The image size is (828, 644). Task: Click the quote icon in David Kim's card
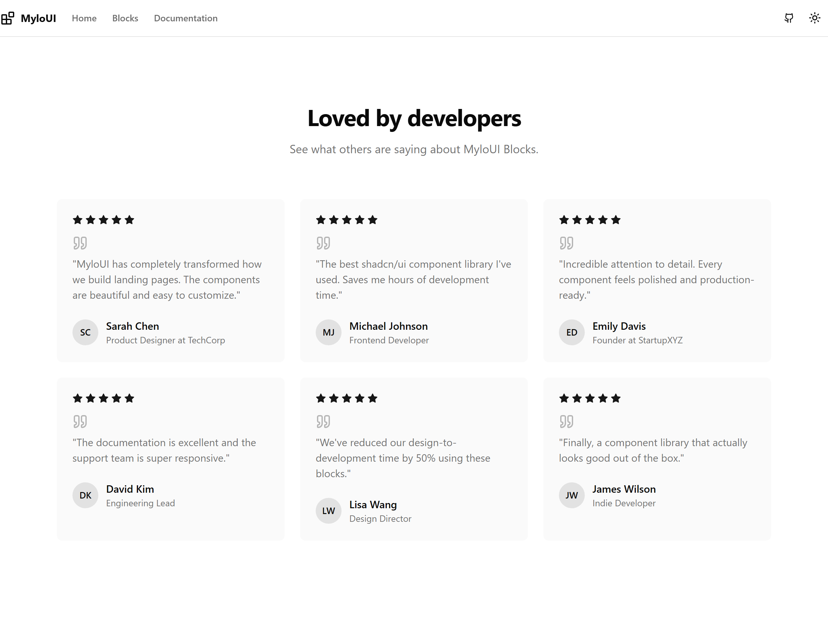pos(80,422)
